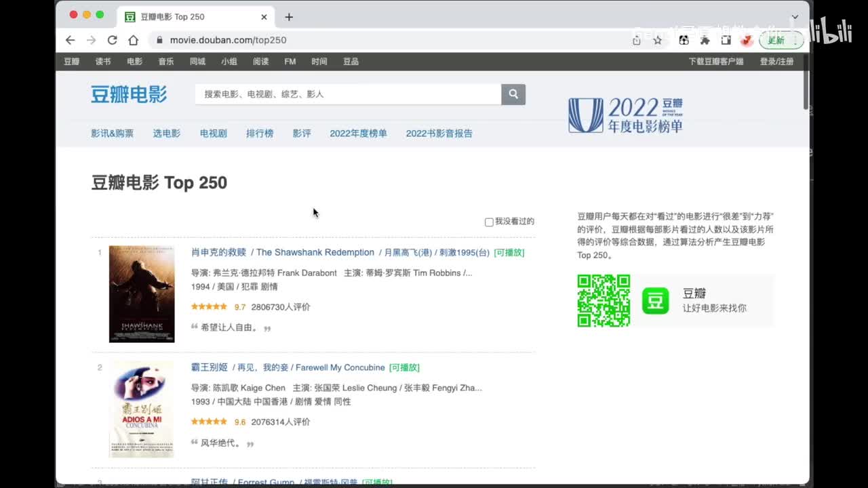The height and width of the screenshot is (488, 868).
Task: Click 可播放 tag on 霸王别姬
Action: pyautogui.click(x=404, y=367)
